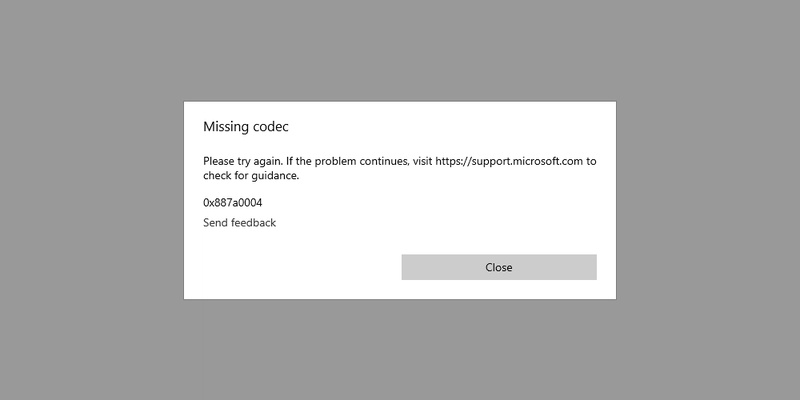Click the gray area right of the dialog

pos(708,200)
